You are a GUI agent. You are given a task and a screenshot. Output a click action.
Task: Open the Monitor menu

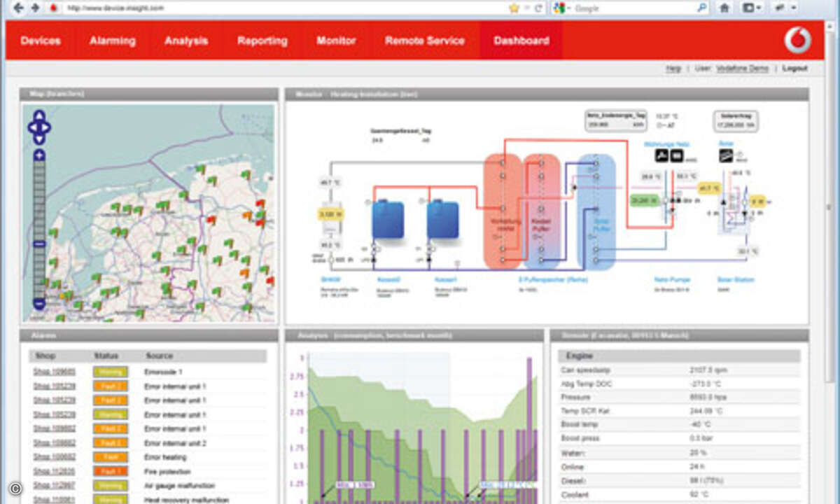[x=336, y=41]
